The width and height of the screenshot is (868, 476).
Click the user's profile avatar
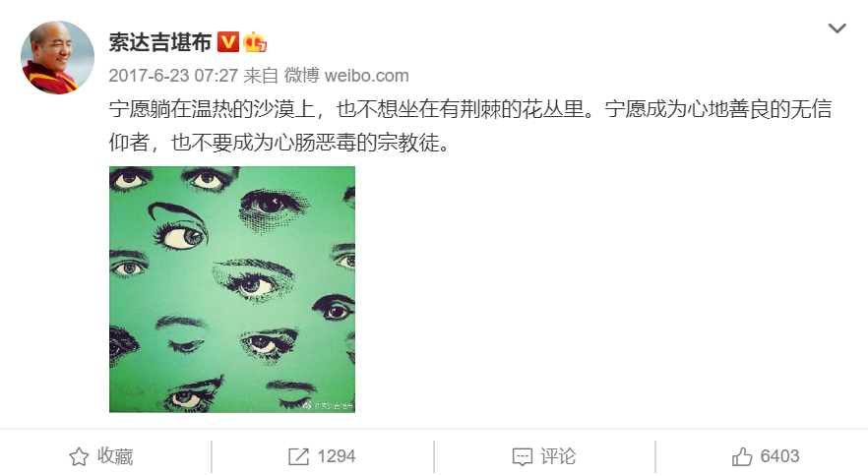pos(57,58)
